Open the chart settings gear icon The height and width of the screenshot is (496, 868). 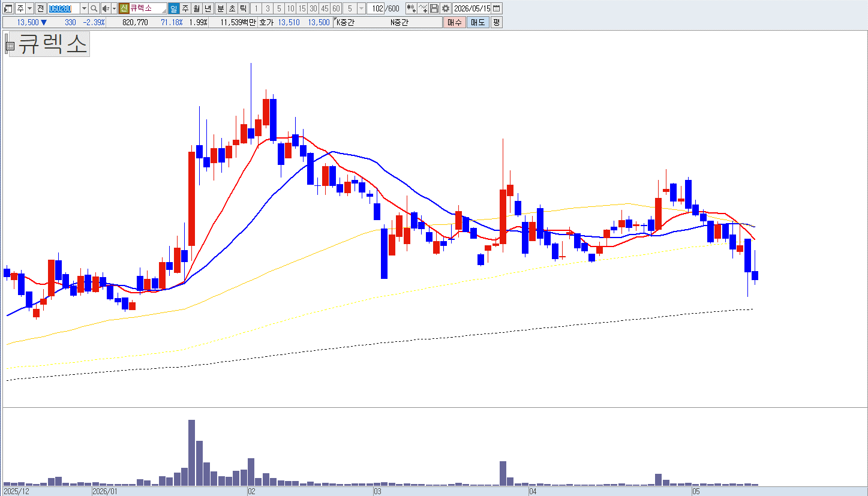[446, 8]
